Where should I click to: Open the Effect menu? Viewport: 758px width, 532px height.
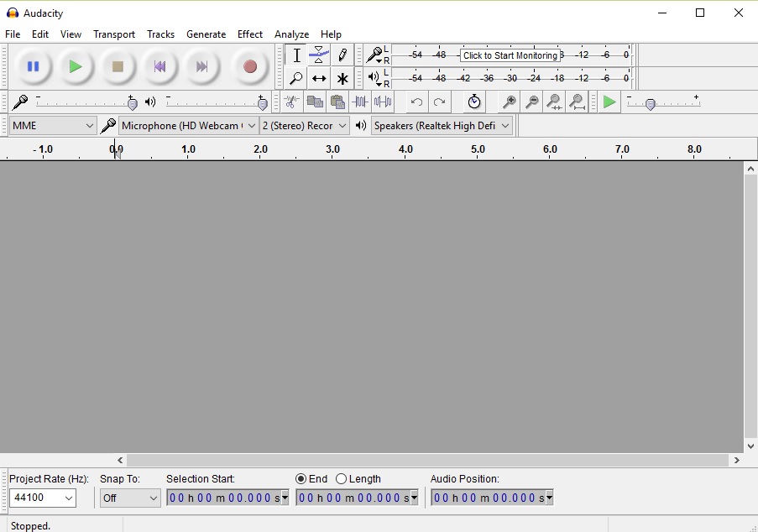(250, 34)
